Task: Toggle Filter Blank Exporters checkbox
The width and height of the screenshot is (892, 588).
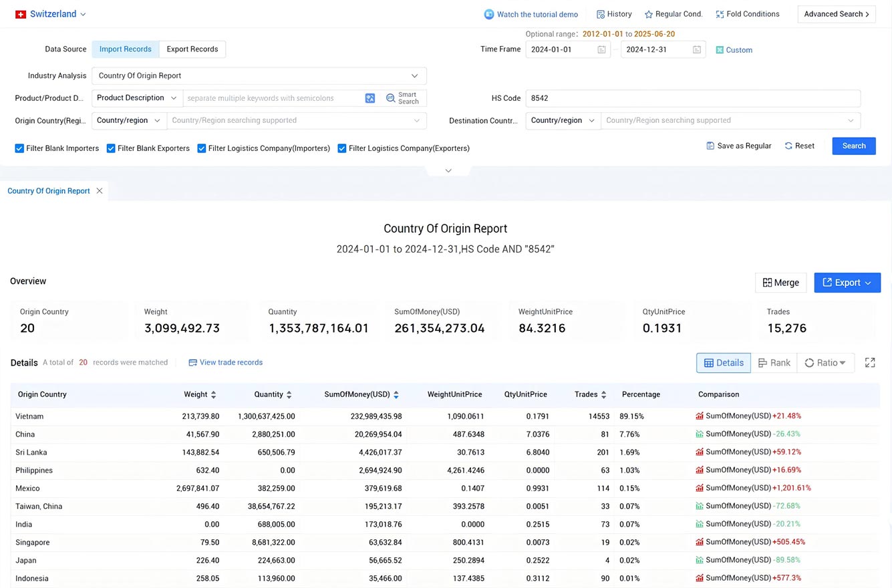Action: pos(111,148)
